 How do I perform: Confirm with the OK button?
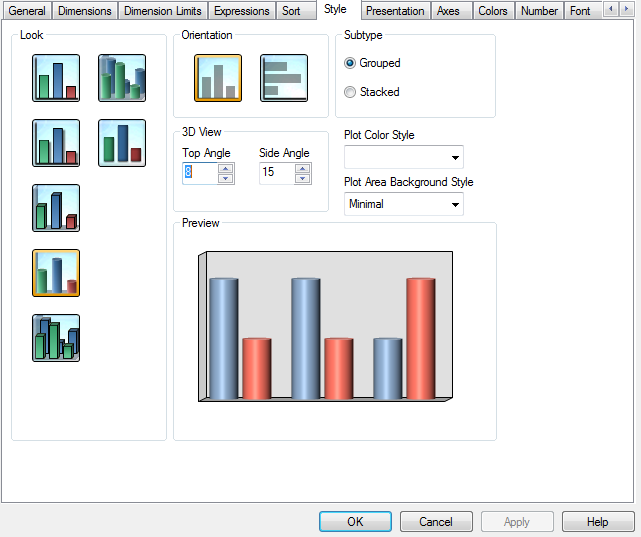(355, 521)
